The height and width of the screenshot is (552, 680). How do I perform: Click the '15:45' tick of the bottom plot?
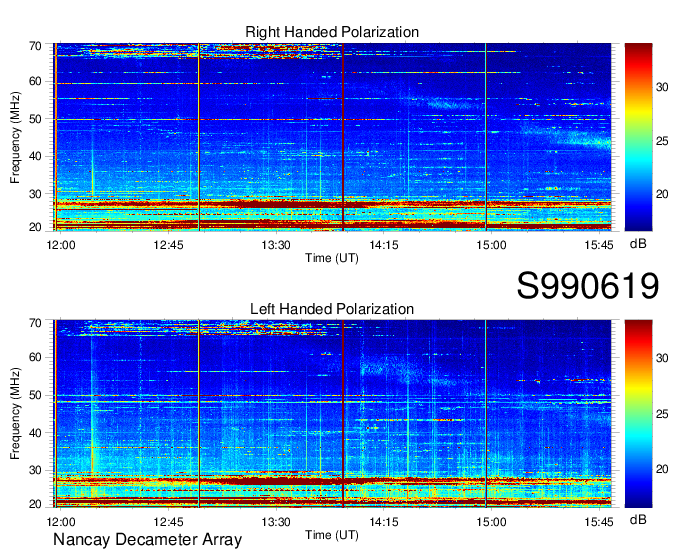pos(599,522)
